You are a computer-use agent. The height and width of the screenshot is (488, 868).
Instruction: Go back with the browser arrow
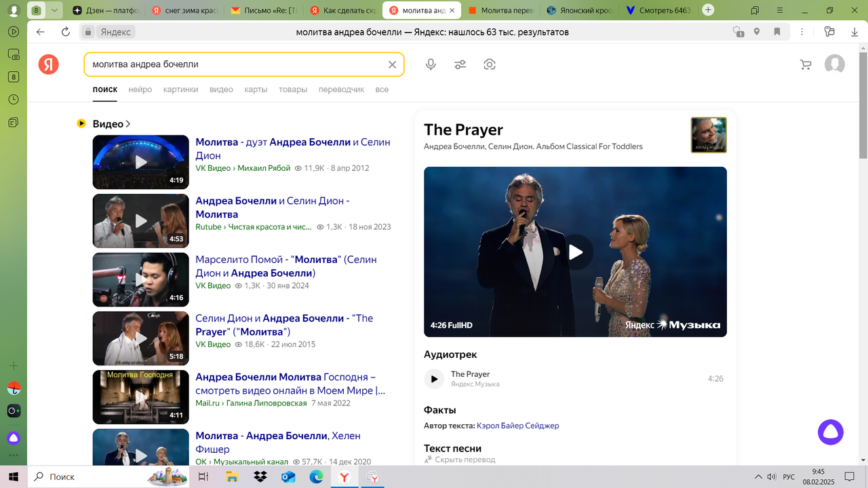(x=40, y=32)
